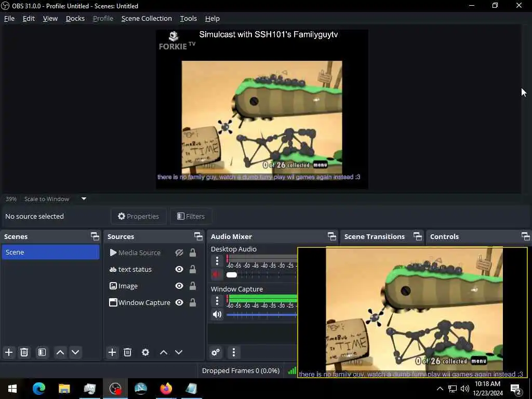Open taskbar clock showing 10:18 AM

click(x=488, y=389)
